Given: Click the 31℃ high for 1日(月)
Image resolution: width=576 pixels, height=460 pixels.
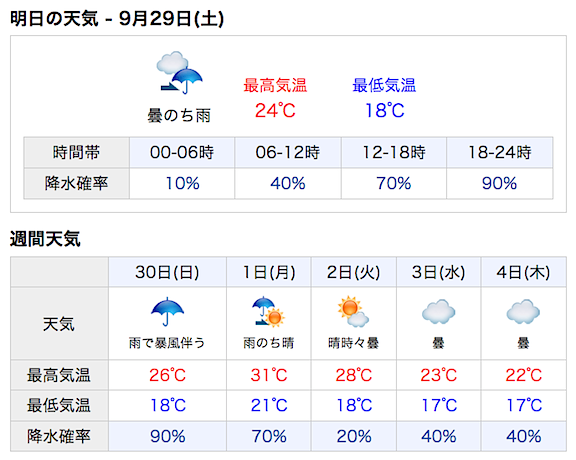Looking at the screenshot, I should point(269,375).
